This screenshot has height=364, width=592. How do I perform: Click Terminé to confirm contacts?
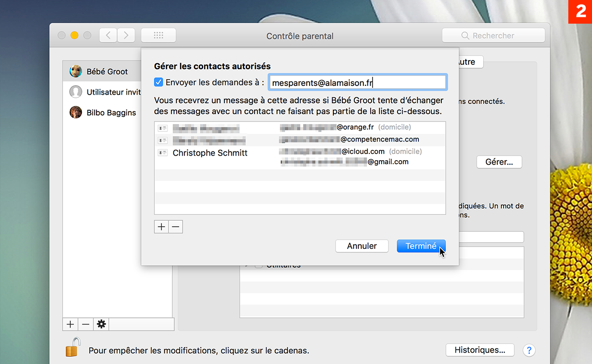click(x=421, y=246)
